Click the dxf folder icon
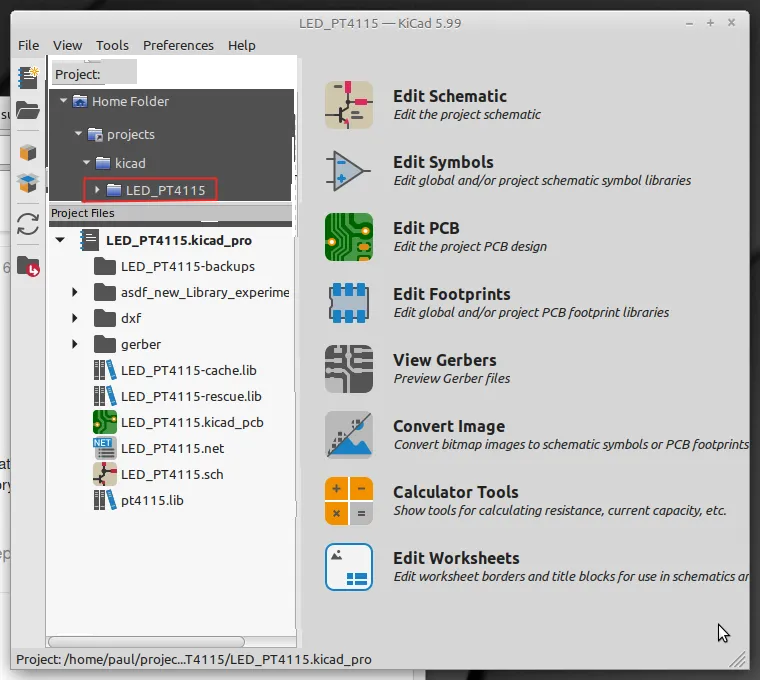 pos(105,318)
